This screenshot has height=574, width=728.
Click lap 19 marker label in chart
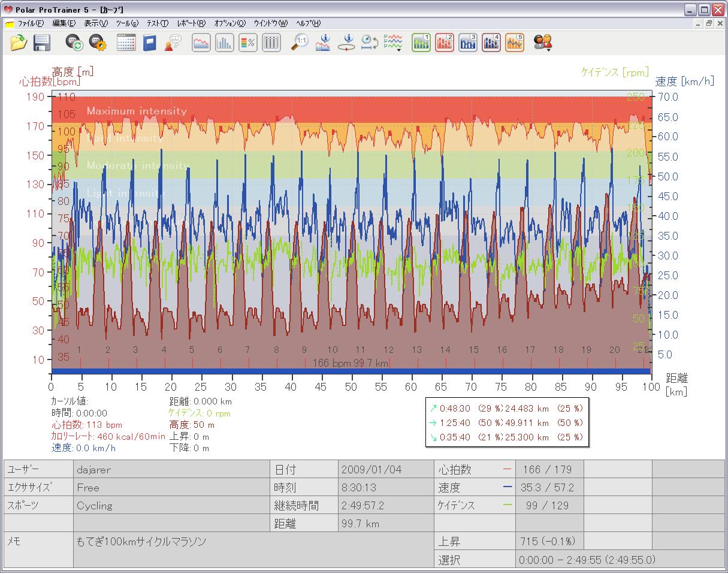pos(586,350)
